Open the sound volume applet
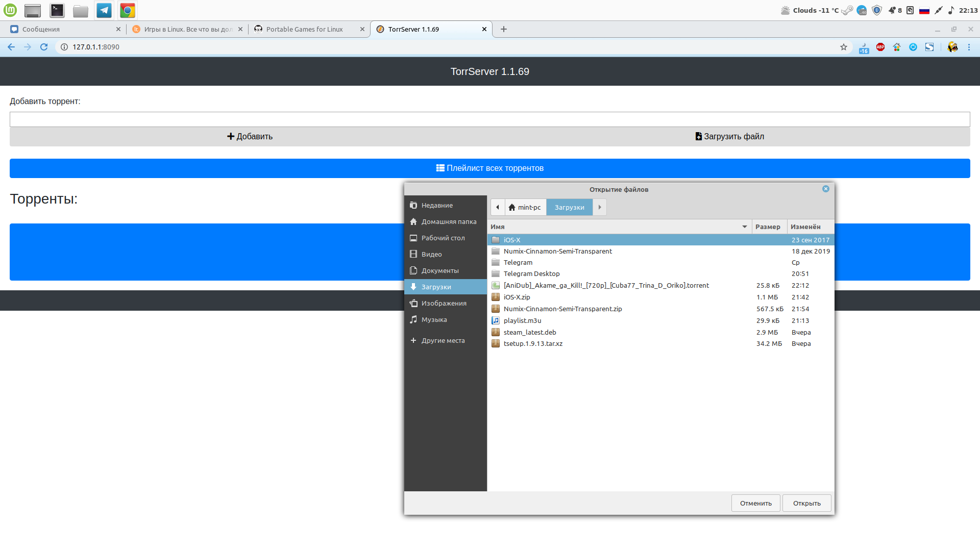Image resolution: width=980 pixels, height=551 pixels. (x=951, y=10)
